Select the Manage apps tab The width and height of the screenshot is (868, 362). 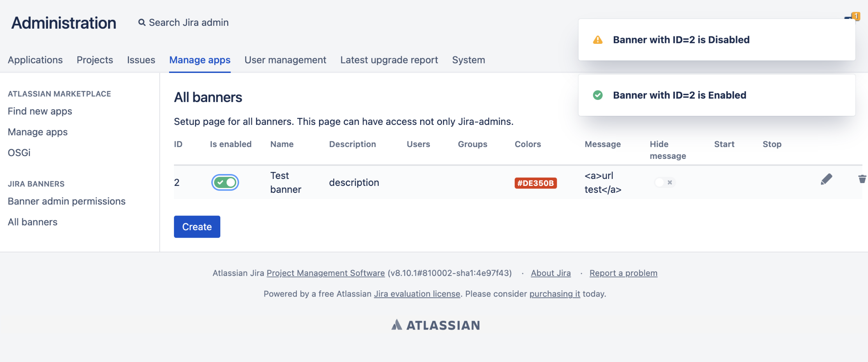pyautogui.click(x=200, y=60)
